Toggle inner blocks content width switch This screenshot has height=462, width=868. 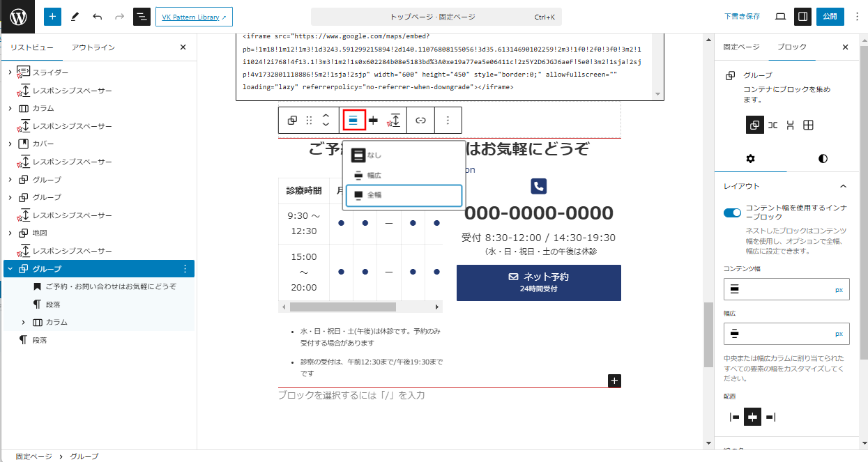732,213
